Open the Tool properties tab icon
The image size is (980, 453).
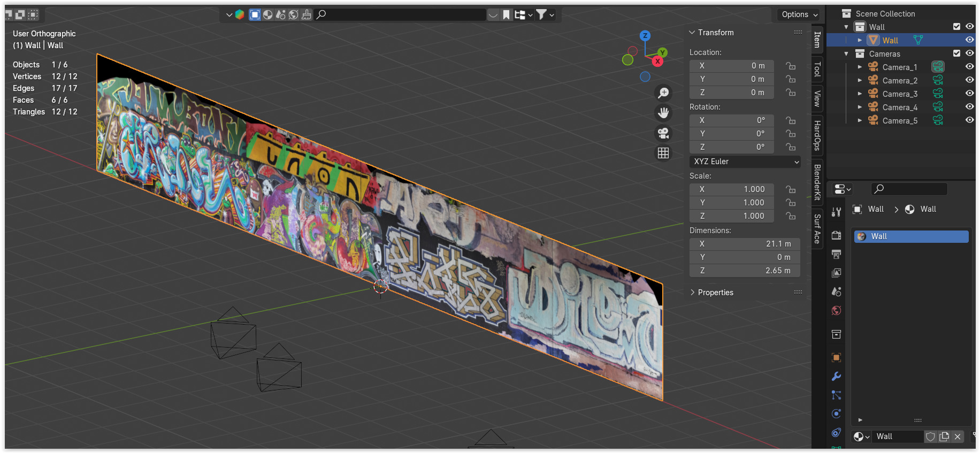pos(837,212)
